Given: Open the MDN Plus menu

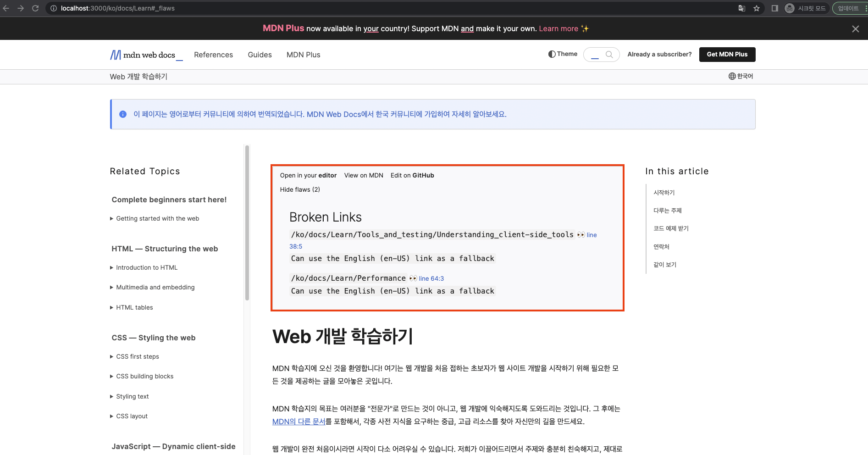Looking at the screenshot, I should (303, 55).
